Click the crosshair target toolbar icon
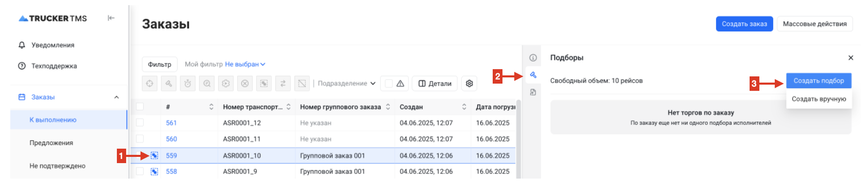 149,83
